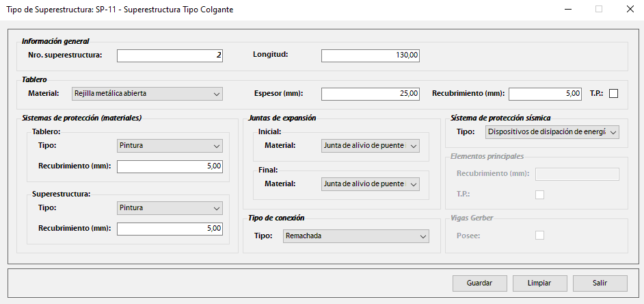Open the Tablero Material dropdown
Image resolution: width=644 pixels, height=304 pixels.
(x=147, y=94)
